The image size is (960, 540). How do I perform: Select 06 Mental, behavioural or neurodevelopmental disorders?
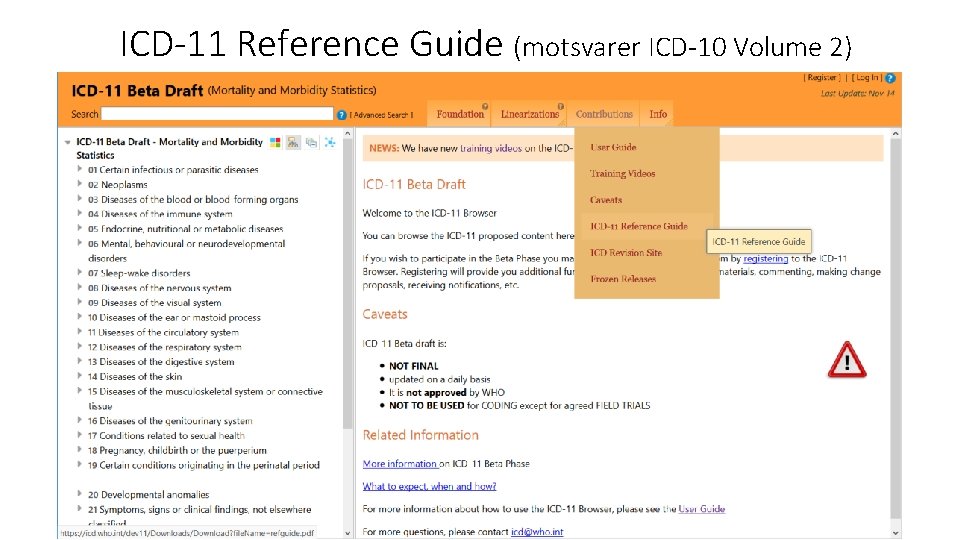click(x=187, y=250)
